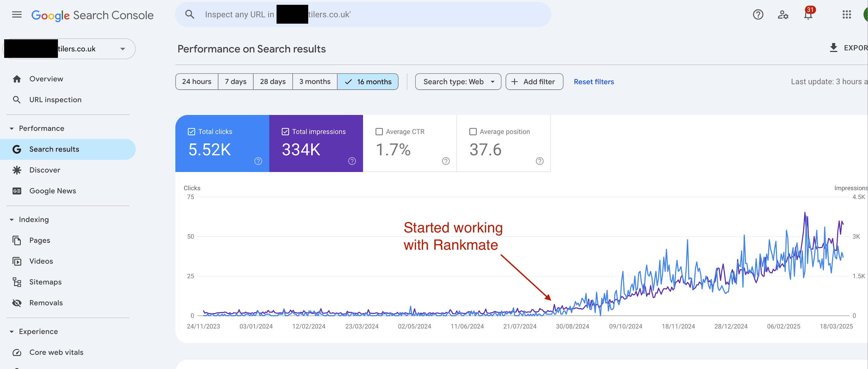Open the Core web vitals report
Image resolution: width=868 pixels, height=369 pixels.
click(x=56, y=352)
